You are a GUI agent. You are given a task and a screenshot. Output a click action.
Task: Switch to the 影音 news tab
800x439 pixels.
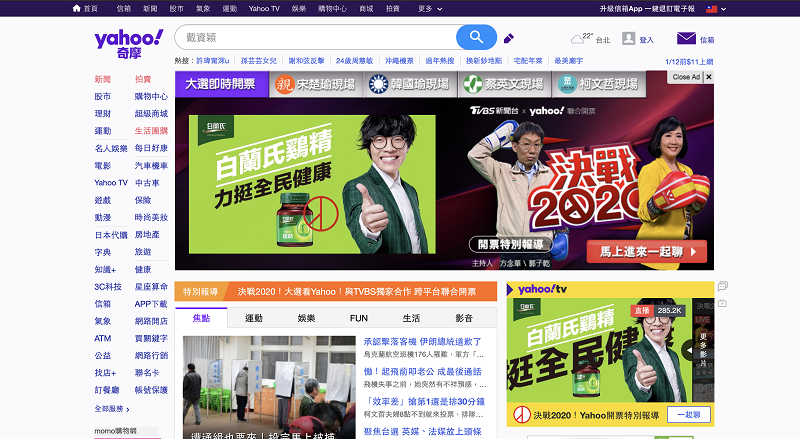(464, 318)
